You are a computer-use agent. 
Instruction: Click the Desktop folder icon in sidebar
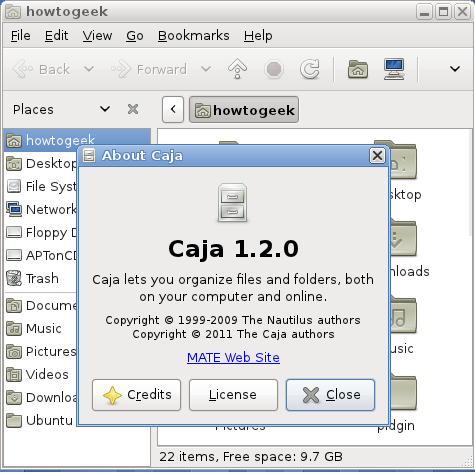[x=14, y=163]
